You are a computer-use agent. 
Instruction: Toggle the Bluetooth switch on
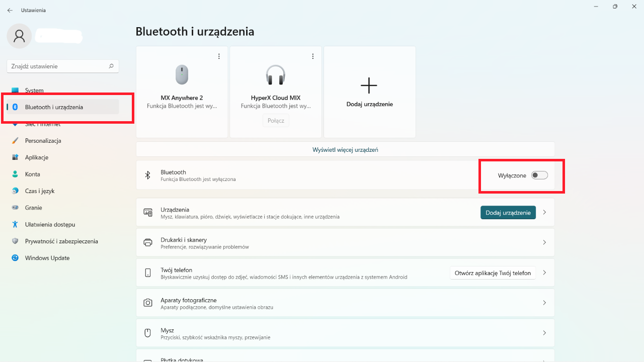[539, 175]
